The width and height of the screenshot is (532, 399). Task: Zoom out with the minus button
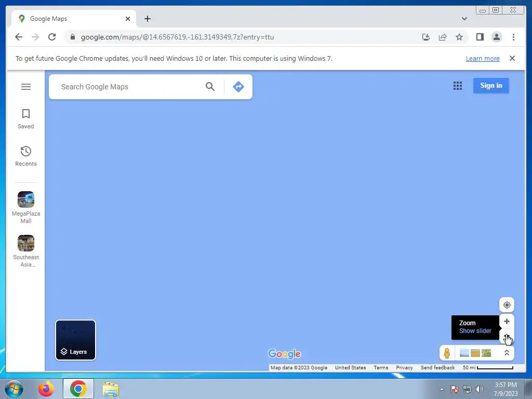tap(507, 337)
